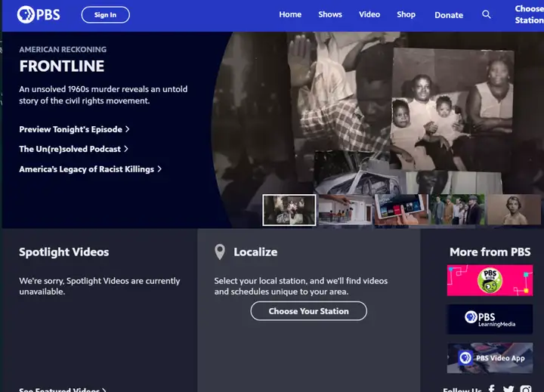This screenshot has height=392, width=544.
Task: Open America's Legacy of Racist Killings link
Action: [90, 169]
